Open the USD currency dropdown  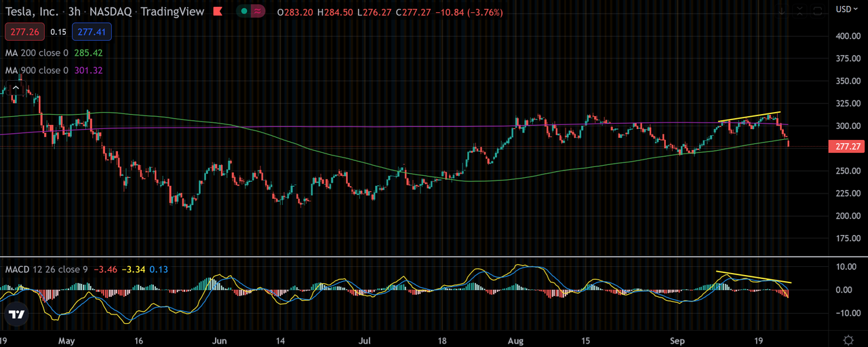pos(848,9)
